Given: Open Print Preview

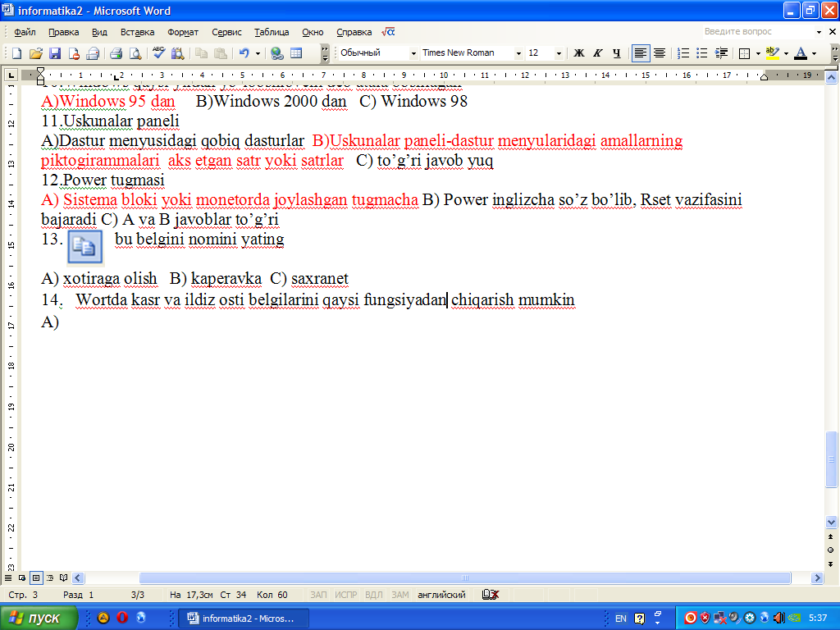Looking at the screenshot, I should point(116,53).
